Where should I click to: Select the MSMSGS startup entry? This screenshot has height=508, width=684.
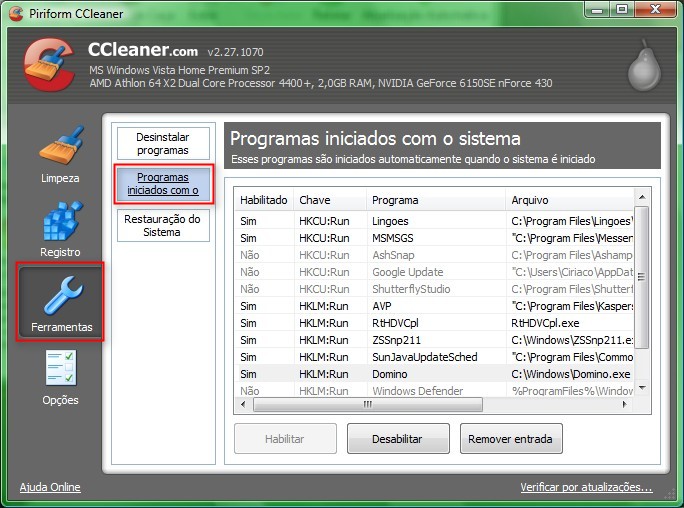coord(434,238)
